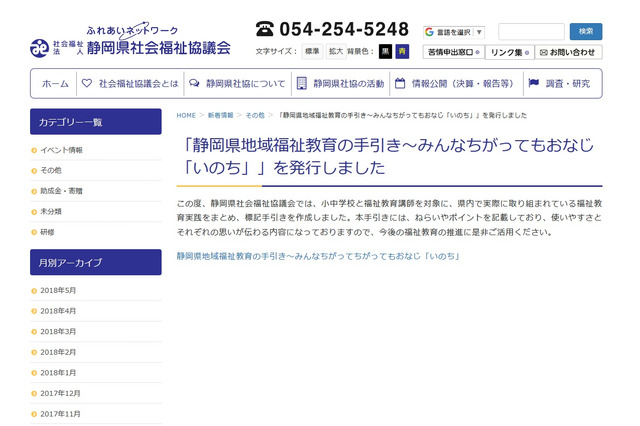Open the 2018年1月 archive
The width and height of the screenshot is (640, 426).
[58, 373]
